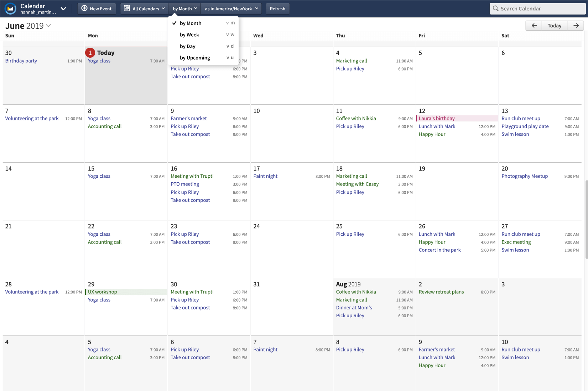Click the checkmark beside by Month
The image size is (588, 392).
coord(174,23)
